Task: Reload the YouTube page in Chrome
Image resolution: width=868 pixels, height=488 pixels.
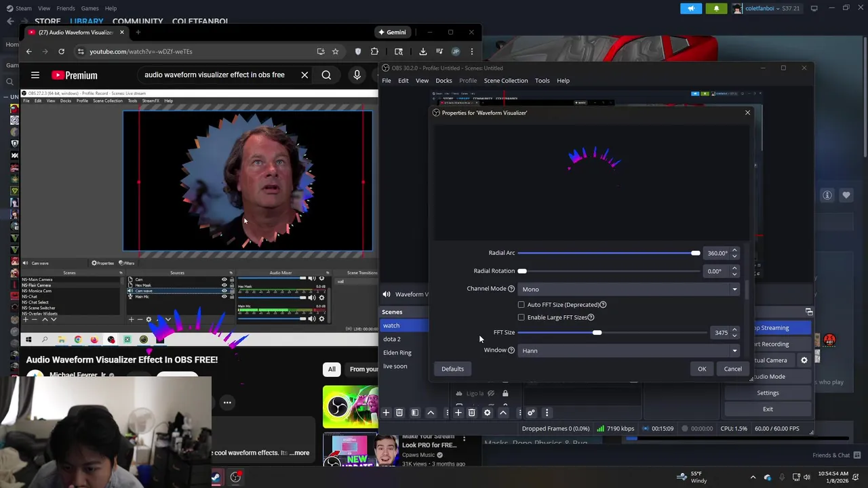Action: pos(61,52)
